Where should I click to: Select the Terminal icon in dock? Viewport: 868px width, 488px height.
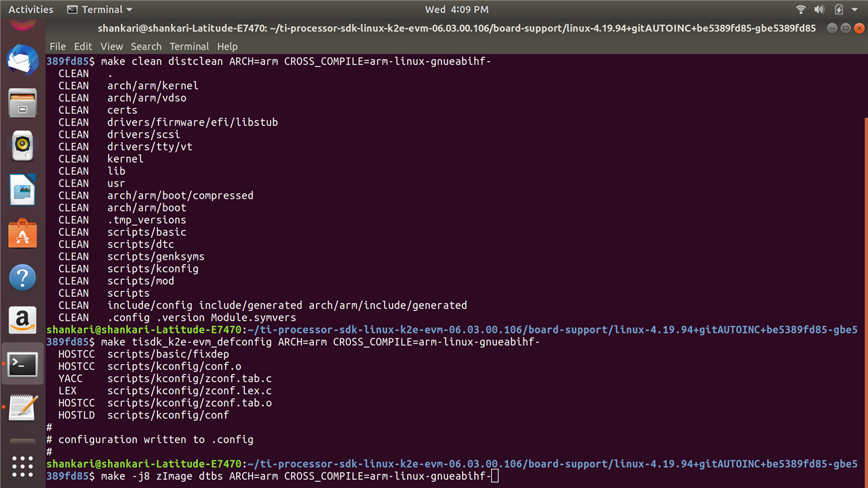tap(22, 364)
